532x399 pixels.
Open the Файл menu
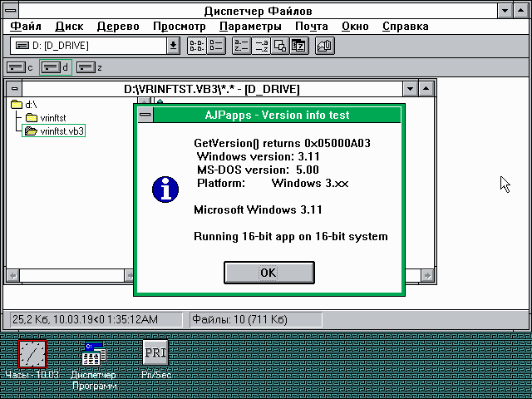click(26, 27)
